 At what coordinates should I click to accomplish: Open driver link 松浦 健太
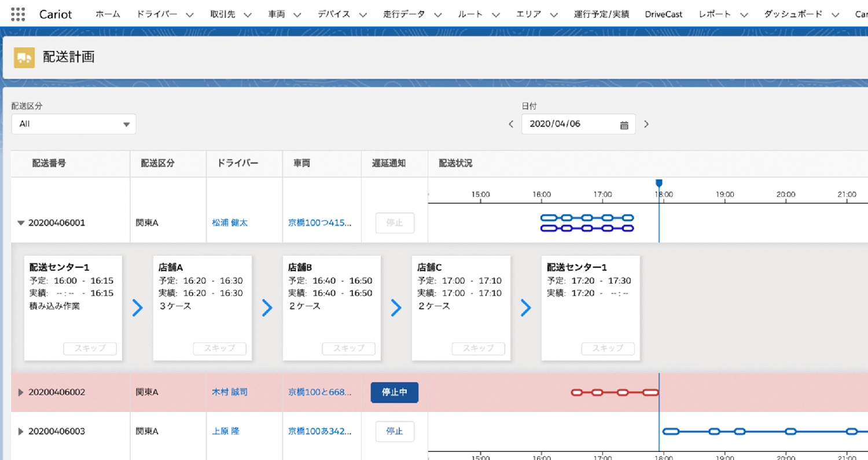230,223
